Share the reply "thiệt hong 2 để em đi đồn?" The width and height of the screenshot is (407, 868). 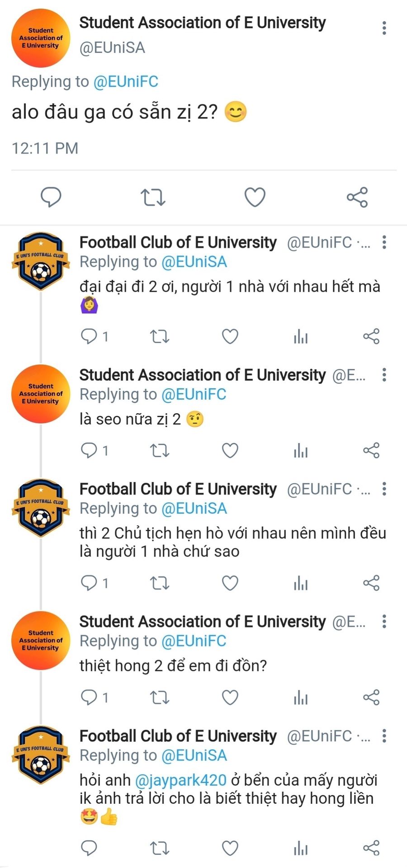(x=371, y=698)
